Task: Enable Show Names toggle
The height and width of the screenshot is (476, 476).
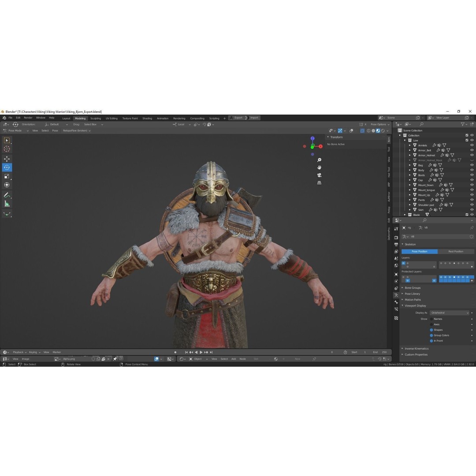Action: point(431,319)
